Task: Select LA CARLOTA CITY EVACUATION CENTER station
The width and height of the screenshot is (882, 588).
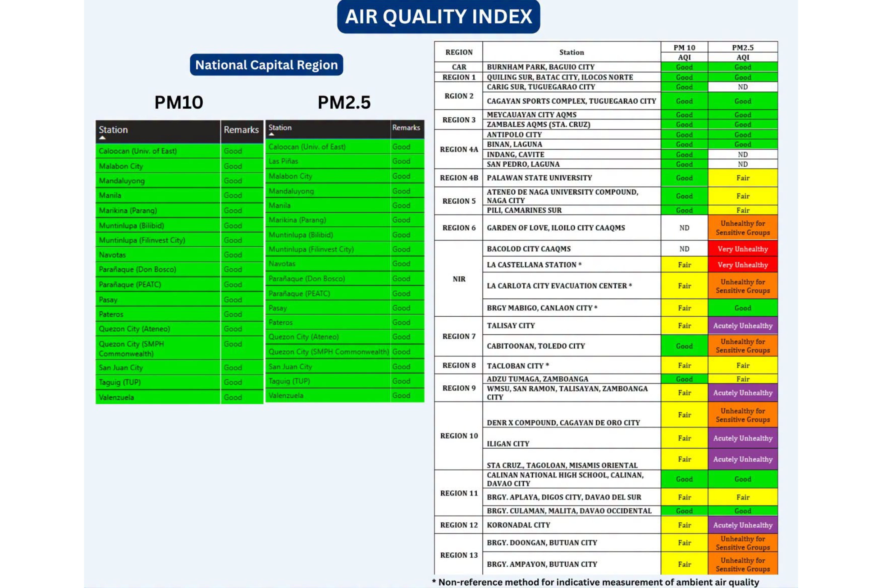Action: coord(572,286)
